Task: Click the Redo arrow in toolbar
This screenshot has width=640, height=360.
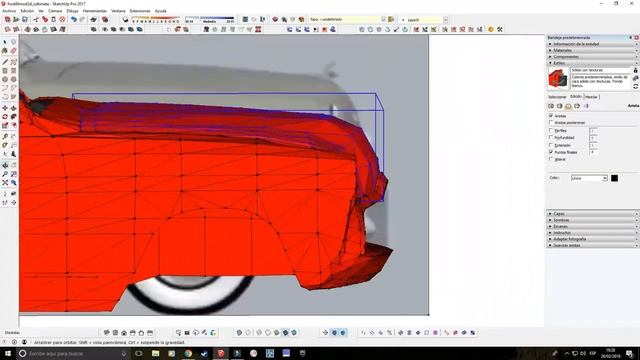Action: 82,19
